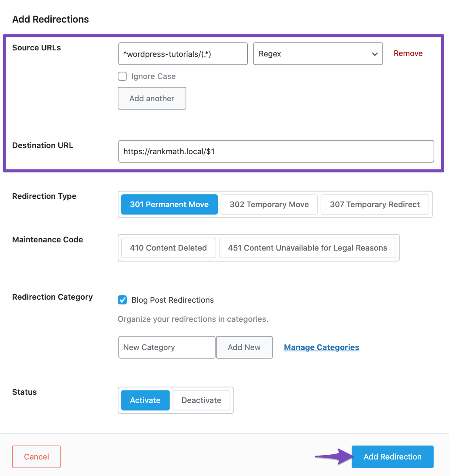Uncheck the Blog Post Redirections category

[x=123, y=300]
